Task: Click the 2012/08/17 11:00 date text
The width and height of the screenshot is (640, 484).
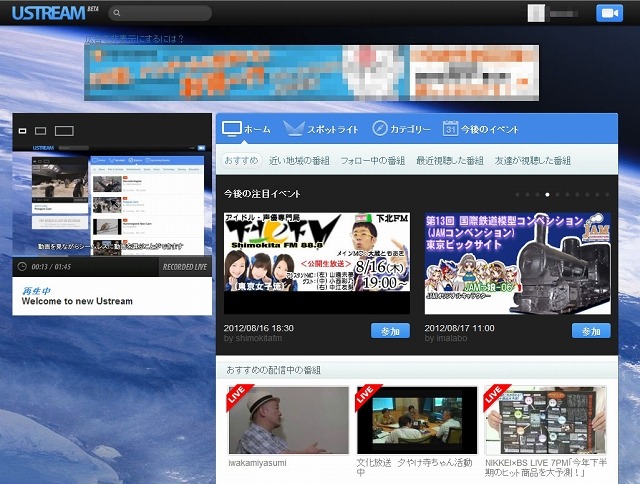Action: tap(460, 328)
